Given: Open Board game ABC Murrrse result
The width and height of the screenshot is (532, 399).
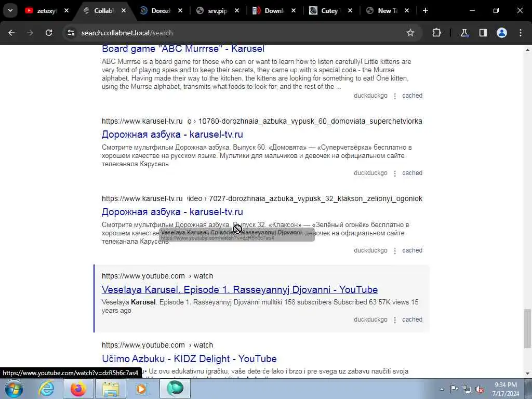Looking at the screenshot, I should (x=183, y=49).
